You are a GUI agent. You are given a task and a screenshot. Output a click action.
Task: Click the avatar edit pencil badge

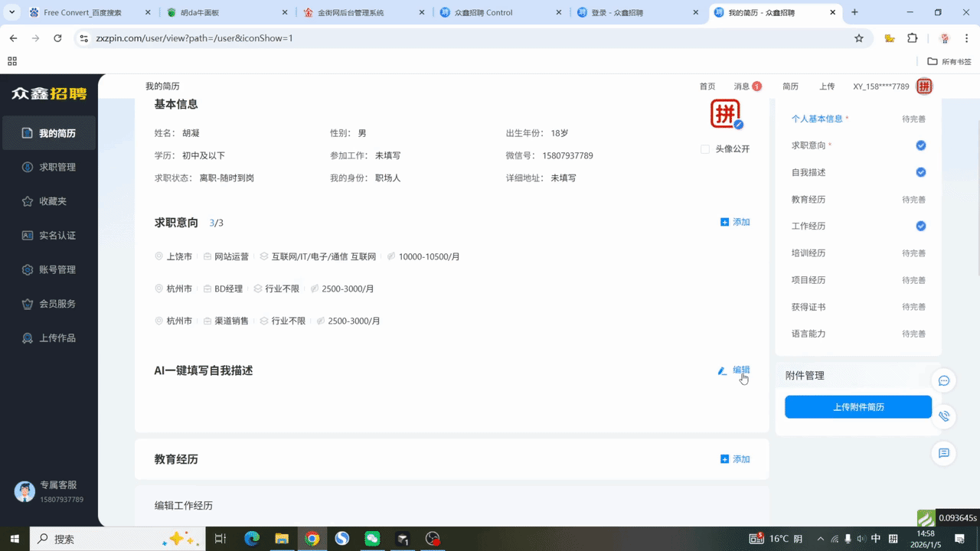point(738,125)
